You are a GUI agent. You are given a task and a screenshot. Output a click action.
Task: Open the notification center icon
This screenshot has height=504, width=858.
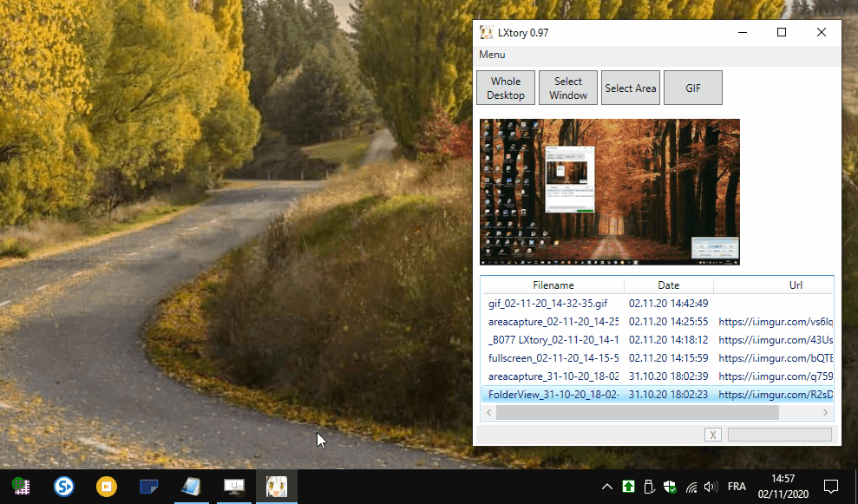pyautogui.click(x=831, y=486)
